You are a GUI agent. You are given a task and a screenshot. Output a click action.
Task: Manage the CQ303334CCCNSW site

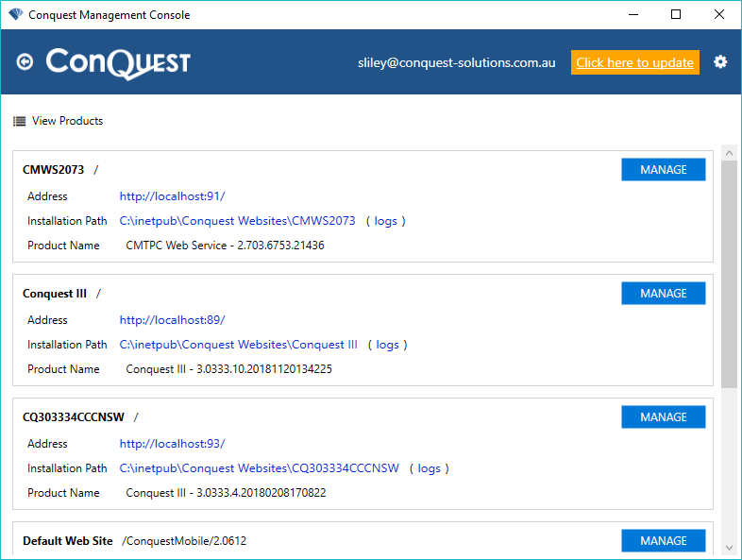663,417
